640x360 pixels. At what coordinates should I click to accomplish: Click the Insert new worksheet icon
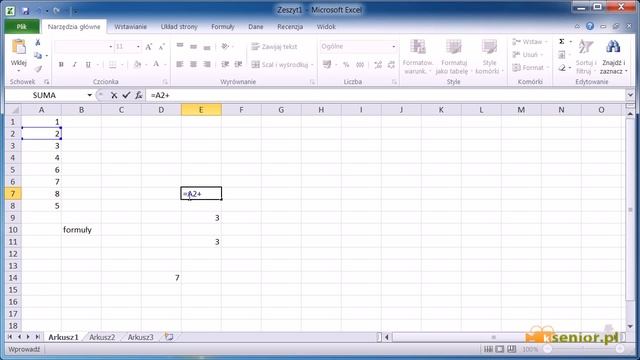coord(169,337)
